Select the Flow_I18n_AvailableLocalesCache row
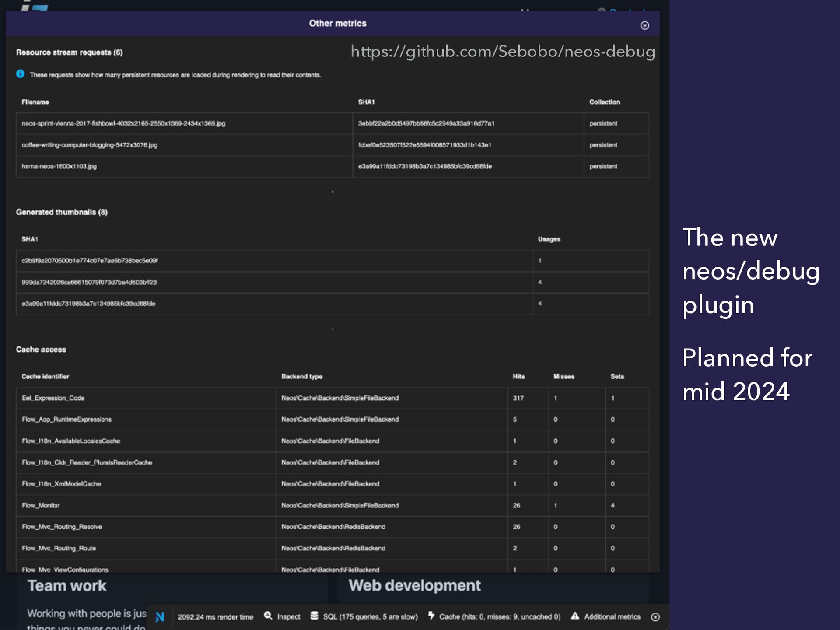The width and height of the screenshot is (840, 630). point(332,441)
